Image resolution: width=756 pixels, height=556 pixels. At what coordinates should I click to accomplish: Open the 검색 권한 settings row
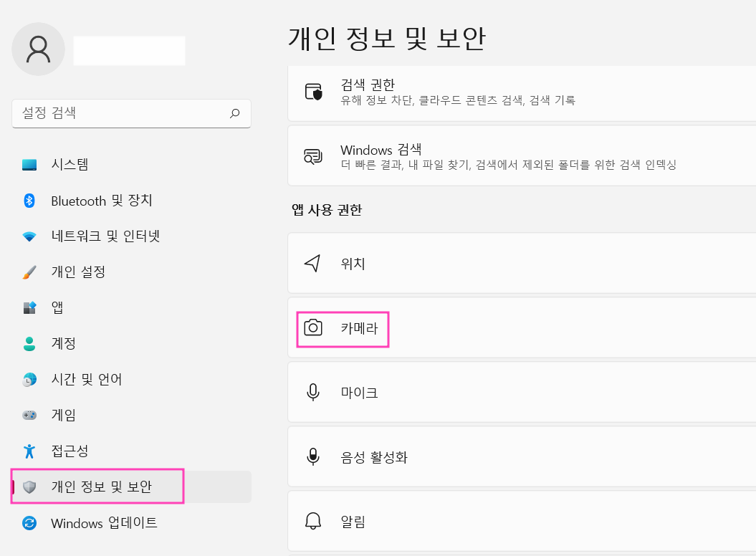click(522, 93)
